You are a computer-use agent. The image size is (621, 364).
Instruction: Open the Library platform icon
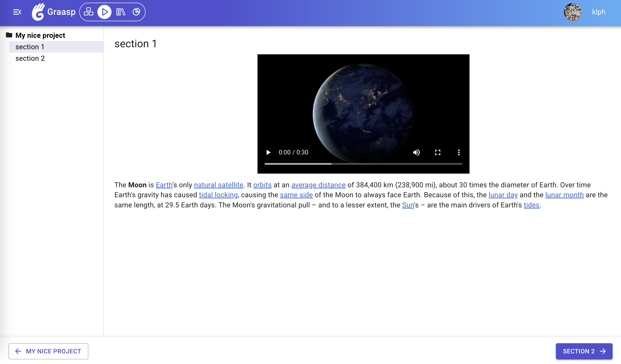[121, 12]
